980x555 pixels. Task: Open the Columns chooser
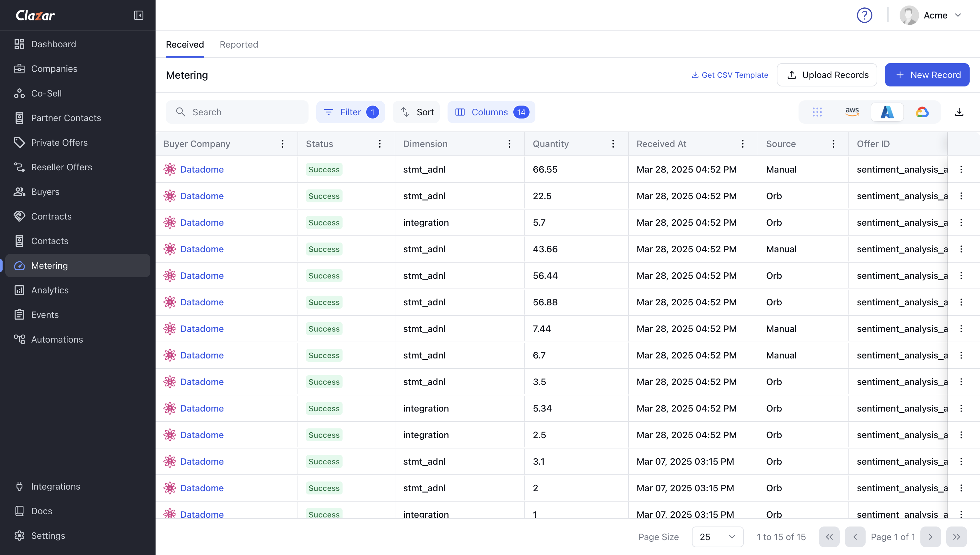click(491, 112)
